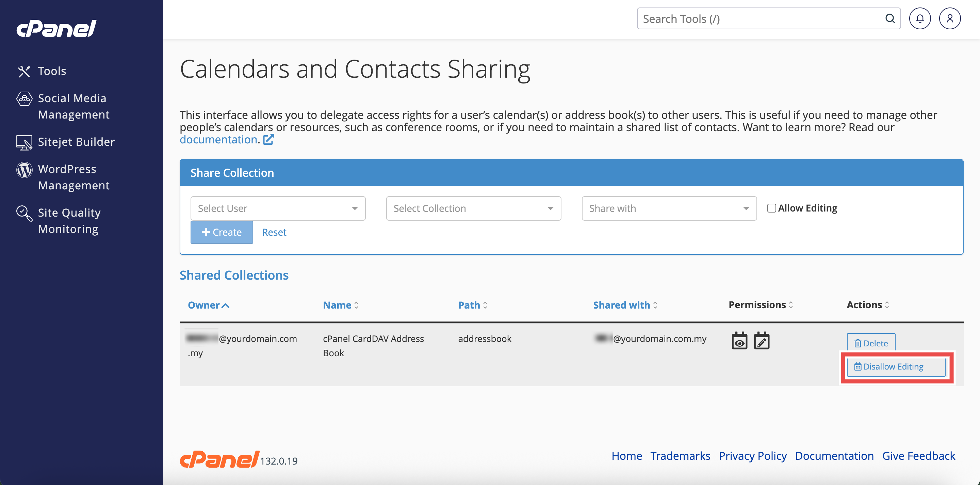Open Sitejet Builder in sidebar
The image size is (980, 485).
[x=76, y=142]
